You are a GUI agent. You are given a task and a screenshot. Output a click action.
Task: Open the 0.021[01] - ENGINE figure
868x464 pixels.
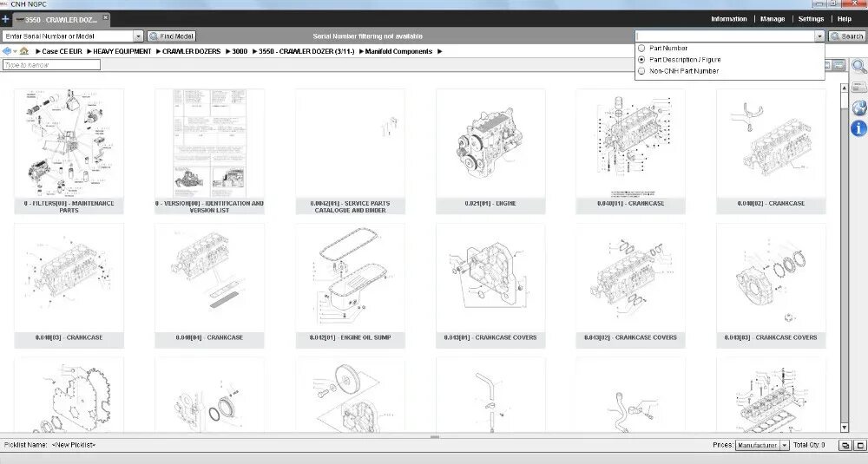(490, 150)
